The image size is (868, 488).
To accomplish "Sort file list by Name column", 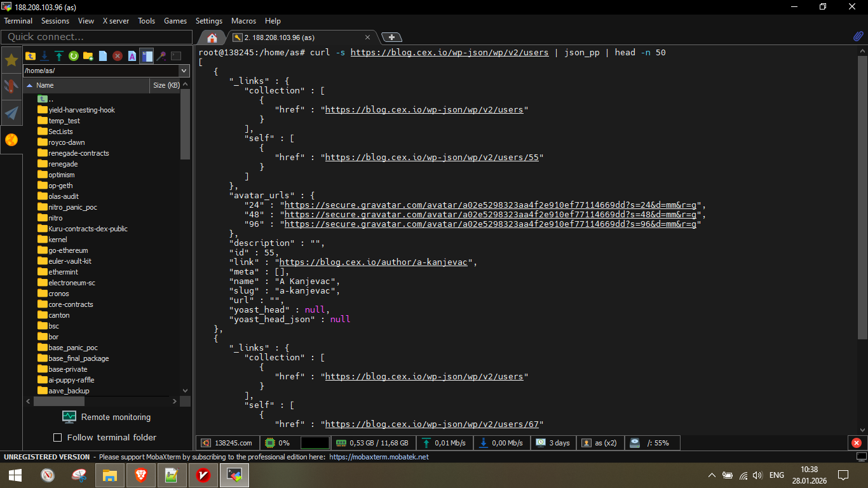I will [x=86, y=85].
